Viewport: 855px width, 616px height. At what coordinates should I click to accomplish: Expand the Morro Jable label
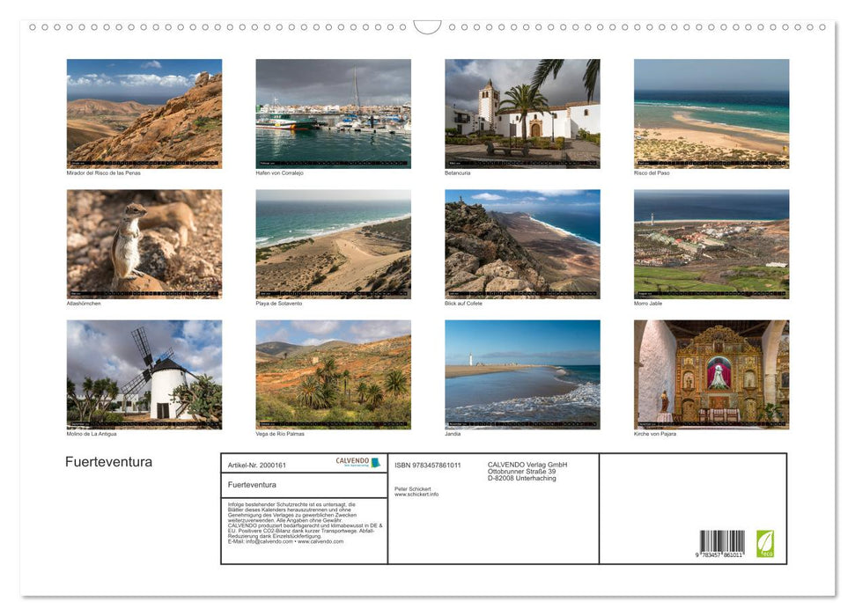649,302
